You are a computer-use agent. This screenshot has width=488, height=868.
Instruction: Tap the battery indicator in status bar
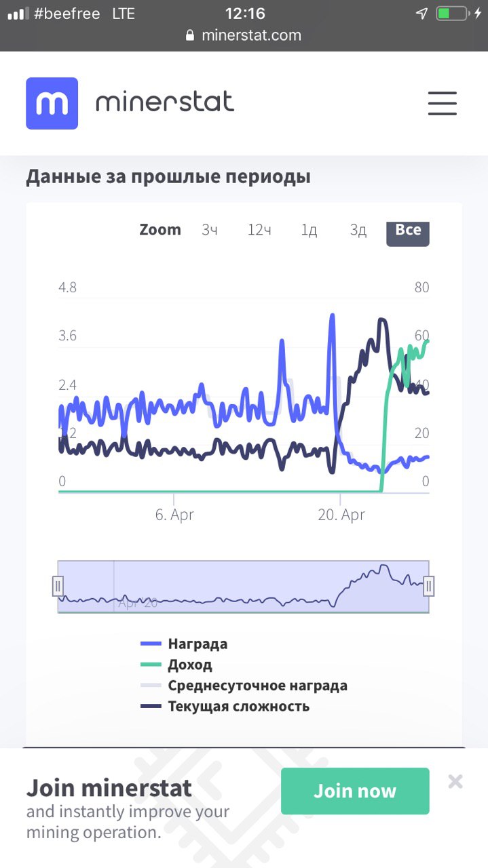point(453,14)
